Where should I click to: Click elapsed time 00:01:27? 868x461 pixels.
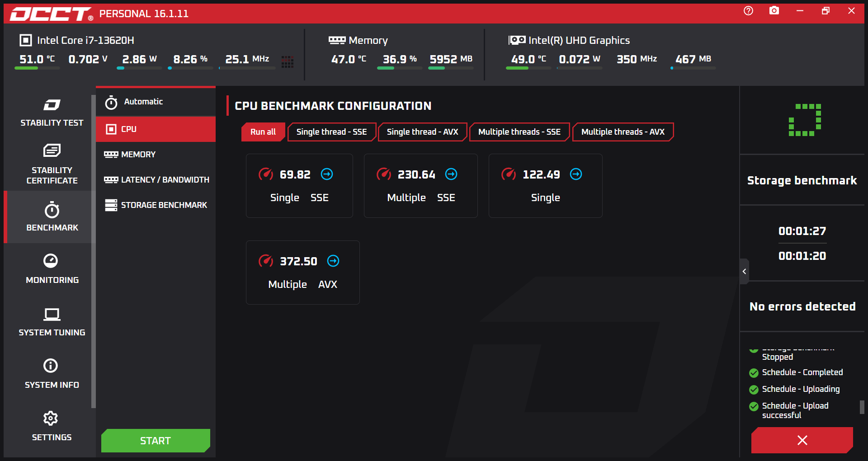(802, 231)
